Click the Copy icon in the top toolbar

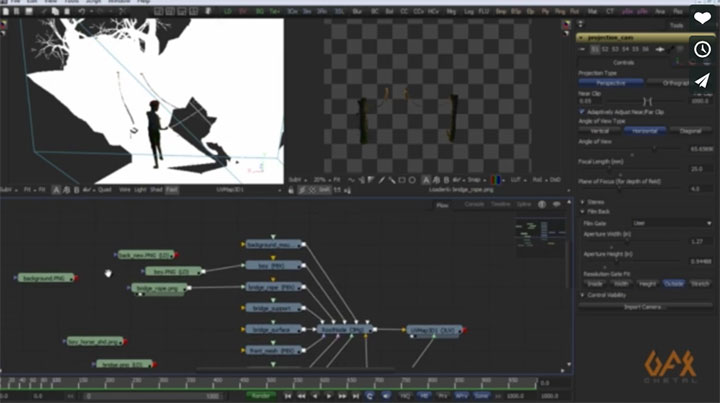click(55, 11)
